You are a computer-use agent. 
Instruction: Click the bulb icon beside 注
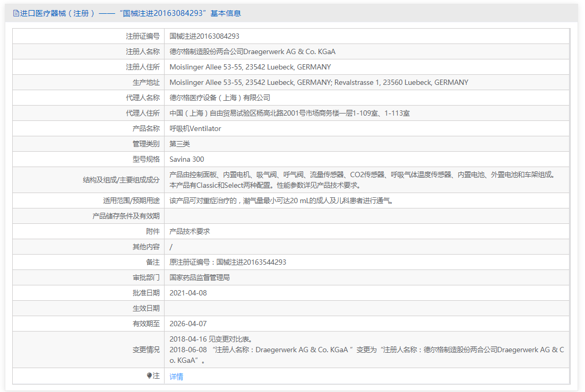coord(149,376)
